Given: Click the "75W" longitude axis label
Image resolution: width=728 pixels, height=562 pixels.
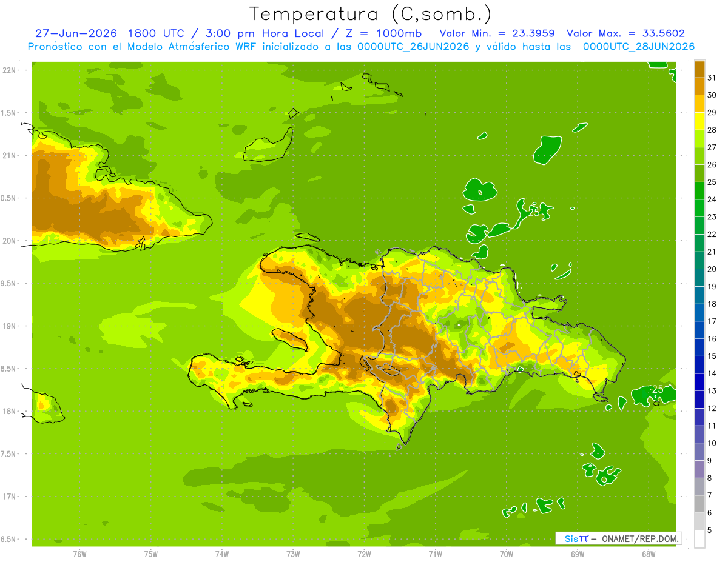Looking at the screenshot, I should (151, 554).
